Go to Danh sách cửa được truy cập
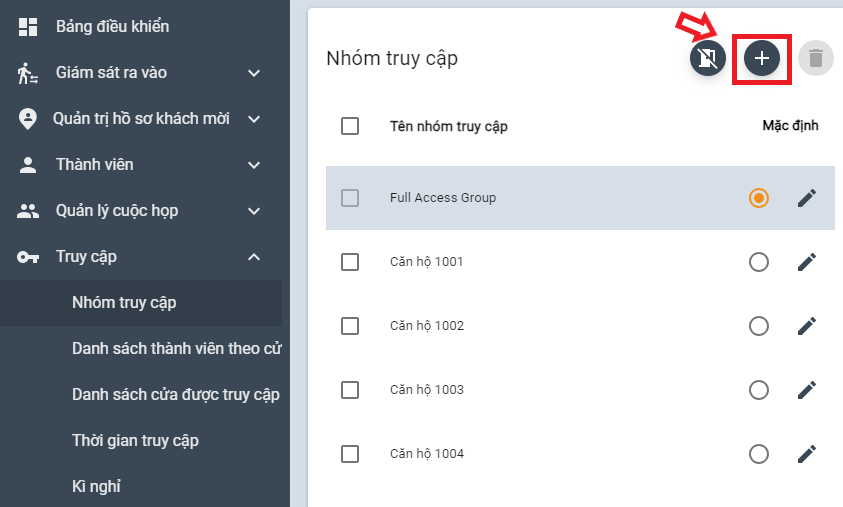The width and height of the screenshot is (843, 507). pos(175,394)
